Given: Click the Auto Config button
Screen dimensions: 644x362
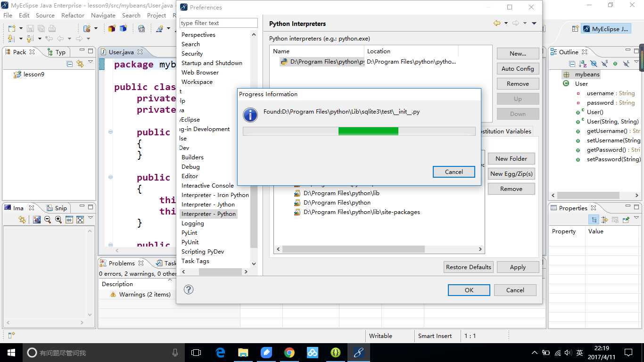Looking at the screenshot, I should click(518, 69).
